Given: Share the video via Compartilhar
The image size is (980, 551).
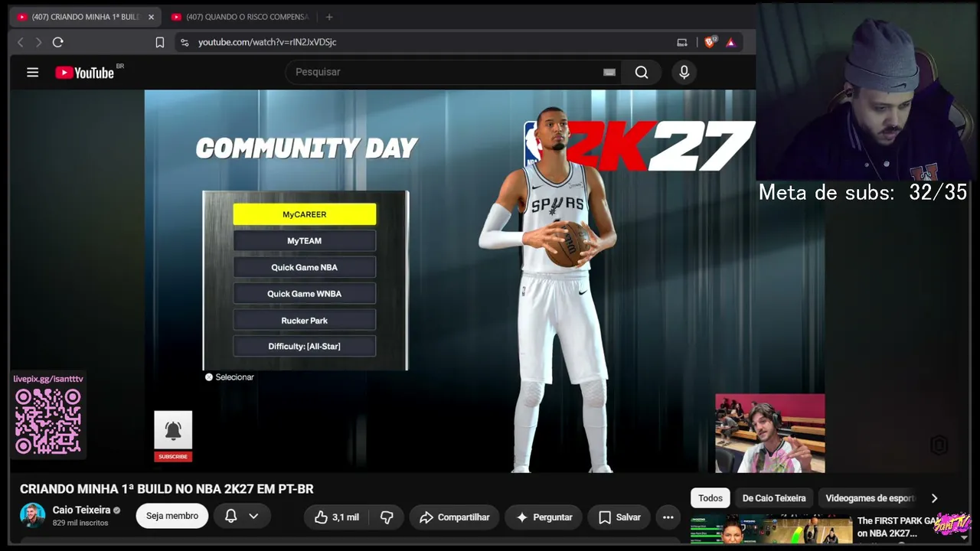Looking at the screenshot, I should coord(454,517).
